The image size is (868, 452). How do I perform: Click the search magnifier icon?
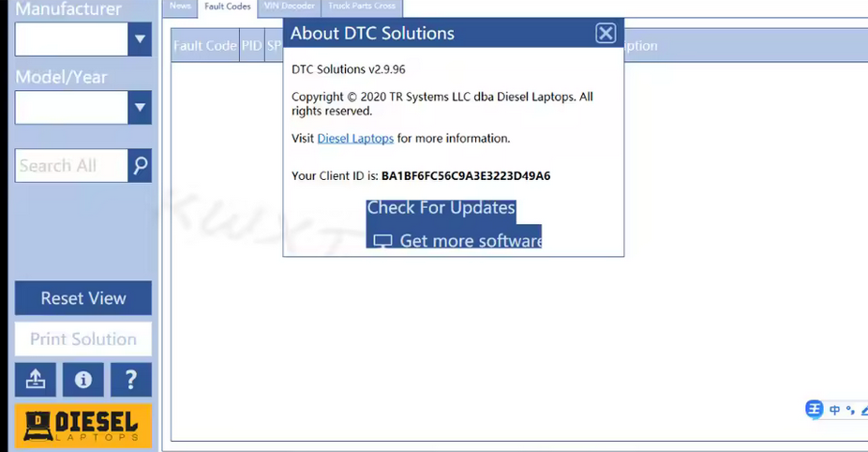point(140,166)
